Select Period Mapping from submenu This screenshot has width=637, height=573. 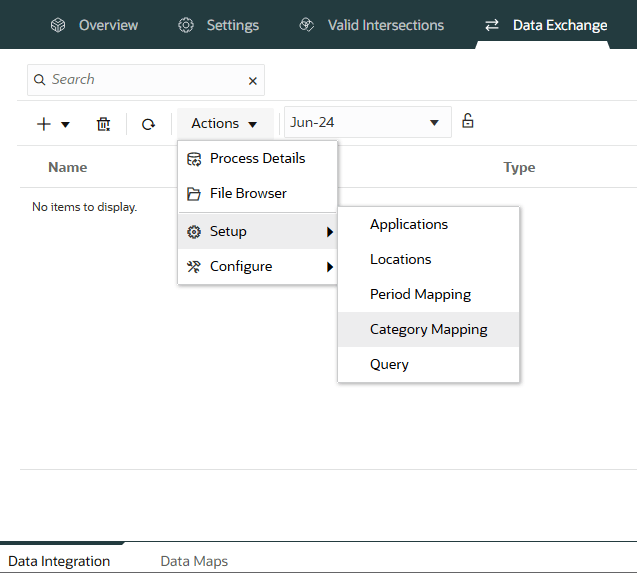point(420,294)
